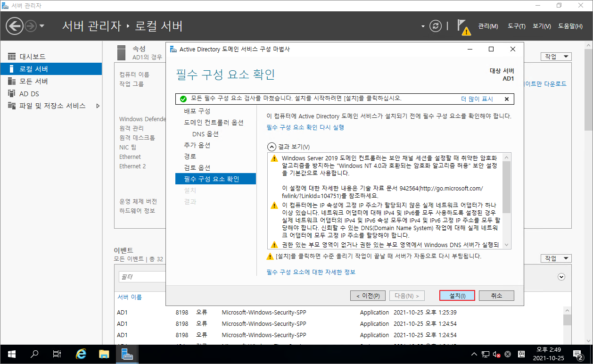
Task: Click the Korean IME 한 indicator
Action: [521, 354]
